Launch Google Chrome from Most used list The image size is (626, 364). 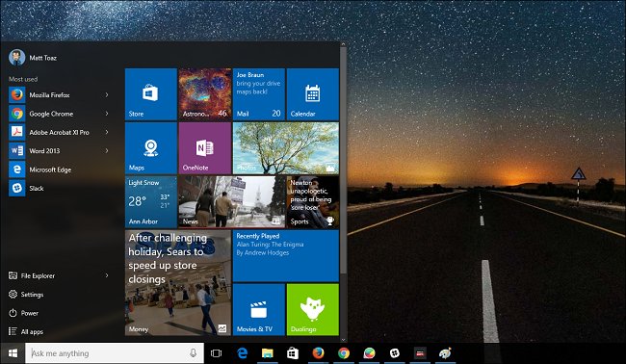click(x=59, y=114)
